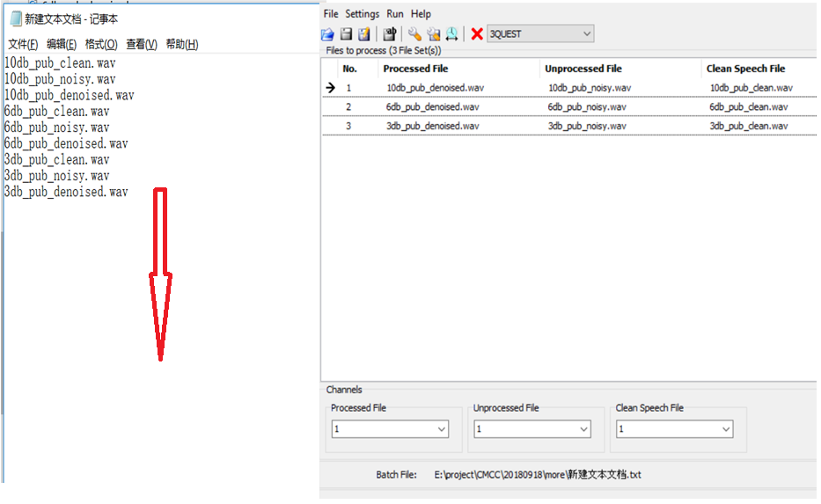Click the open folder toolbar icon
This screenshot has width=821, height=504.
[x=327, y=34]
